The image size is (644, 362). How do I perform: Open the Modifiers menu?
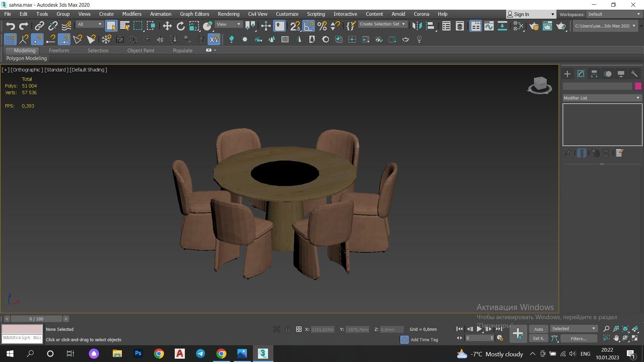pos(131,14)
